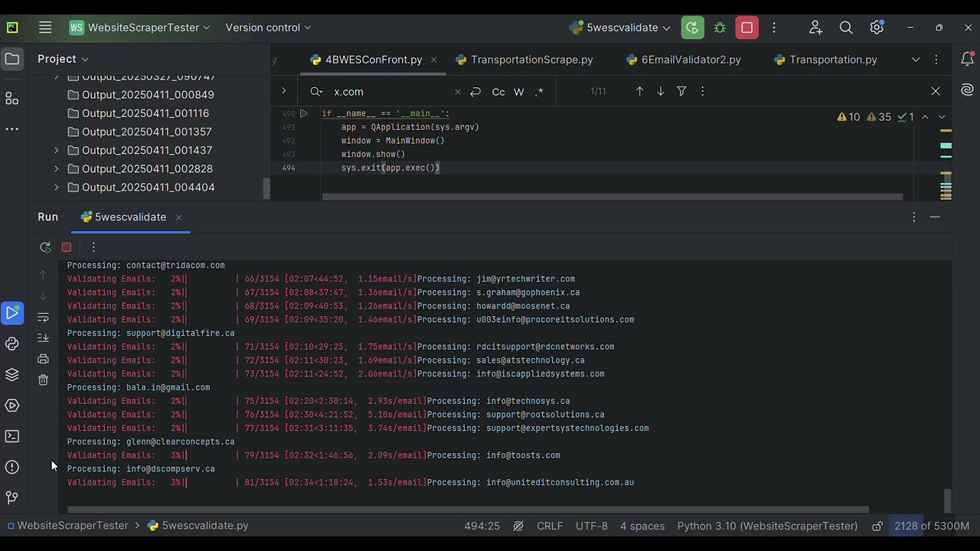980x551 pixels.
Task: Switch to TransportationScrape.py tab
Action: pyautogui.click(x=524, y=60)
